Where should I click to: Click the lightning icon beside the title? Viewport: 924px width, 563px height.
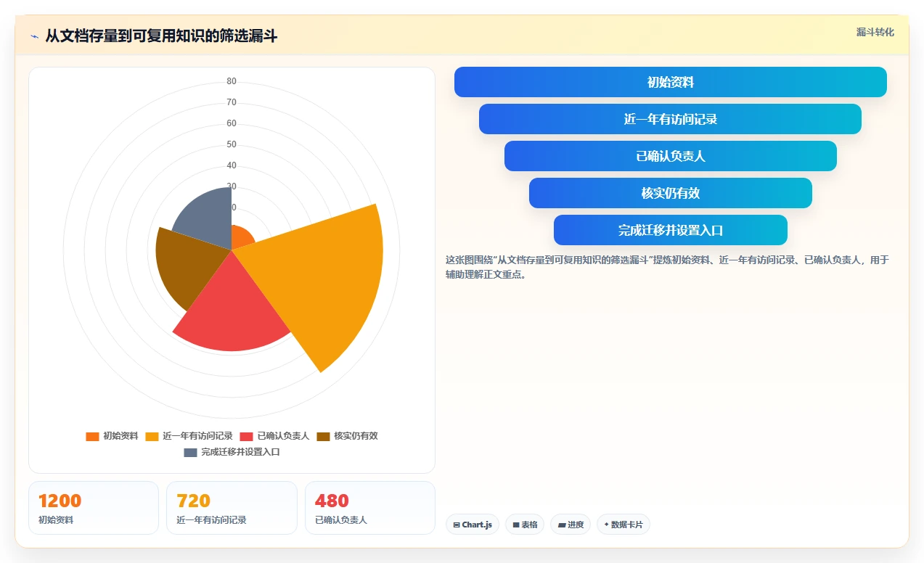(34, 36)
